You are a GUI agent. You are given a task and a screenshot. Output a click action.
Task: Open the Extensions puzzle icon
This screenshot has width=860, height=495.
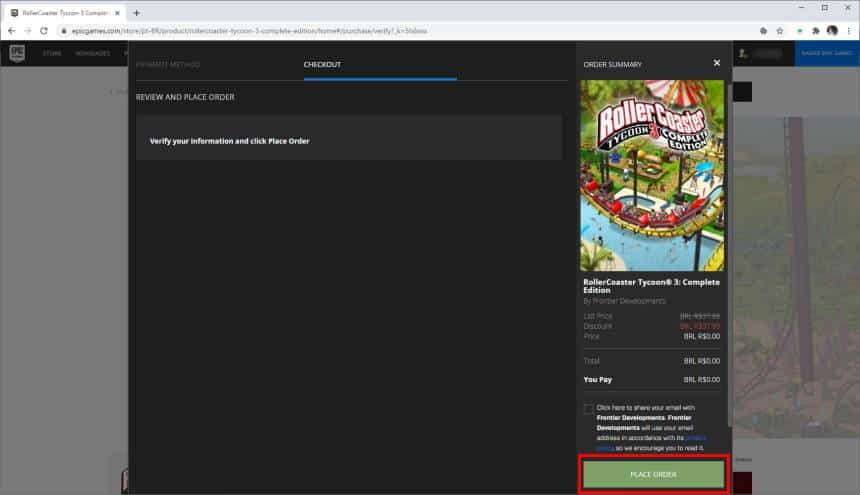(816, 31)
